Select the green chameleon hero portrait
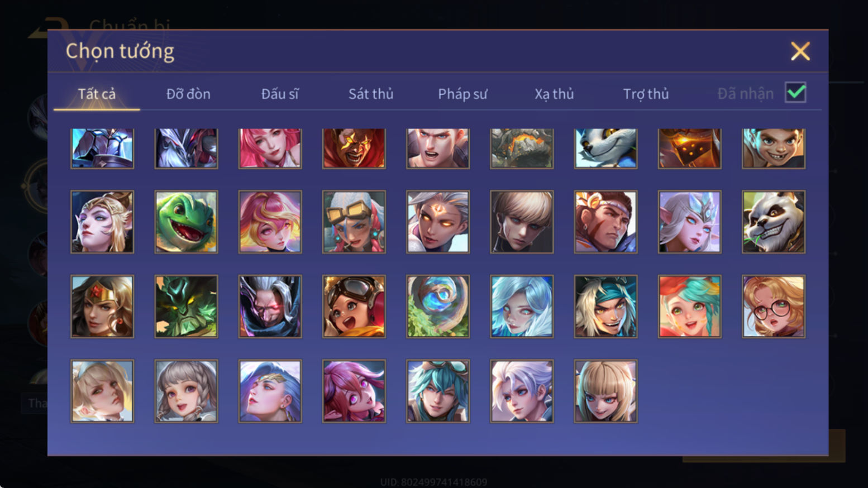 point(186,222)
